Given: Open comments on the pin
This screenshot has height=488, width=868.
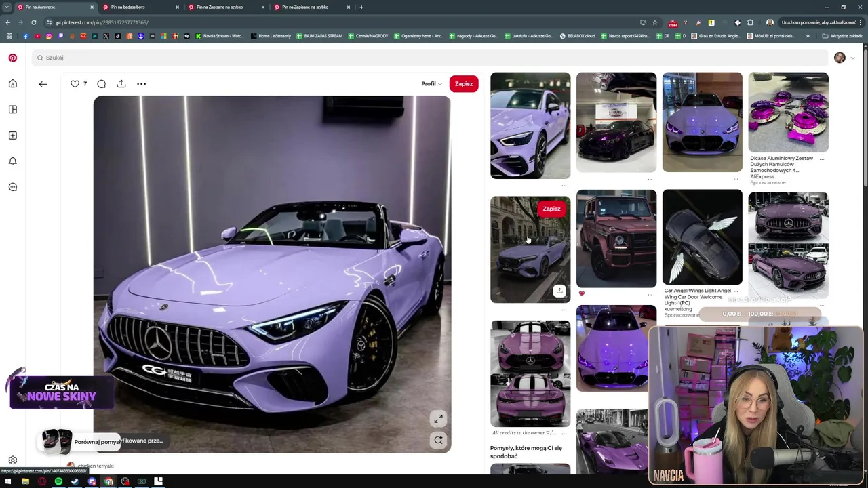Looking at the screenshot, I should (x=101, y=83).
